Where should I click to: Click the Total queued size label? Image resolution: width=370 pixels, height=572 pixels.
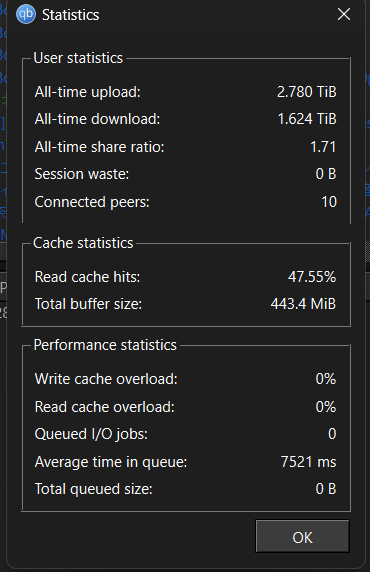pos(93,489)
